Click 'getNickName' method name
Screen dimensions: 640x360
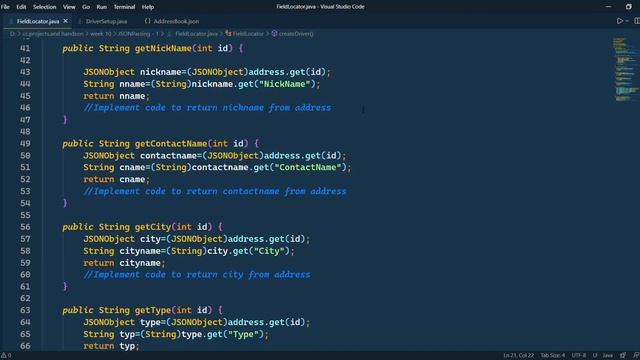[x=163, y=48]
